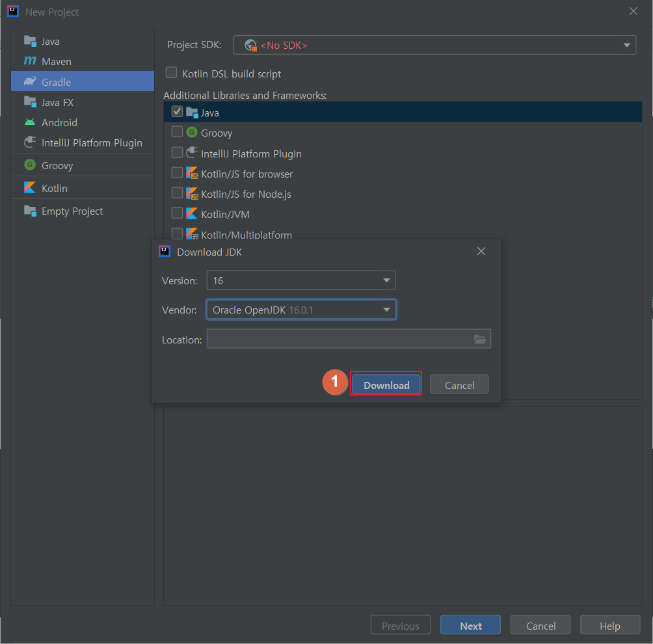The width and height of the screenshot is (653, 644).
Task: Select Maven project type
Action: coord(83,61)
